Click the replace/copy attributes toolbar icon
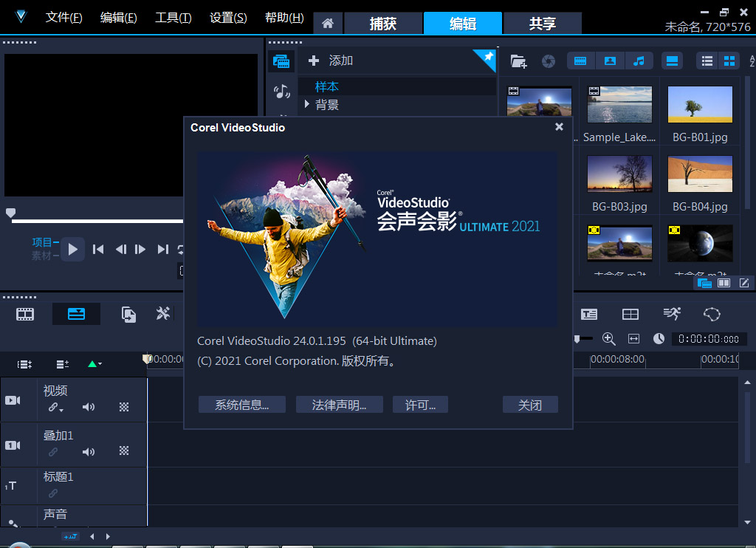Image resolution: width=756 pixels, height=548 pixels. tap(128, 315)
